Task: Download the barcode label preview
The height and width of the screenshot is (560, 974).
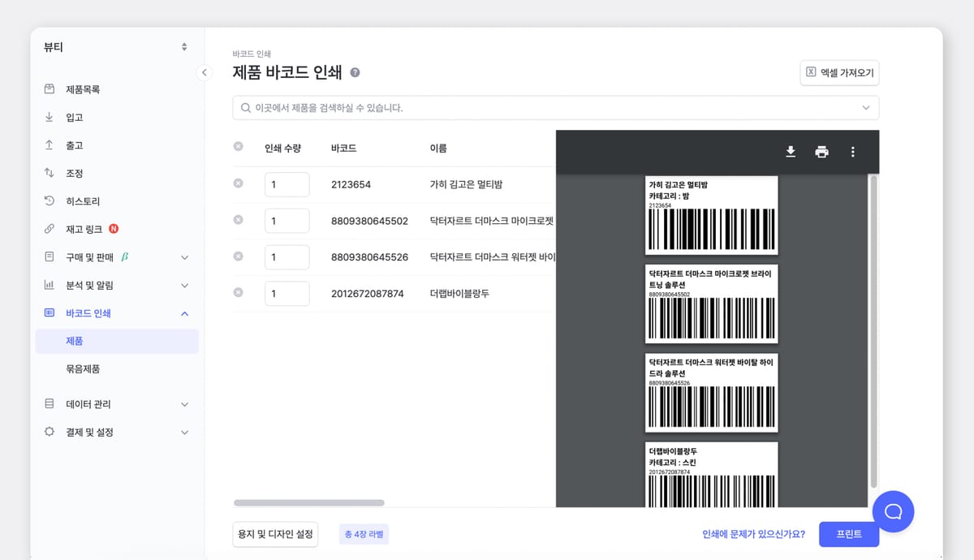Action: click(790, 151)
